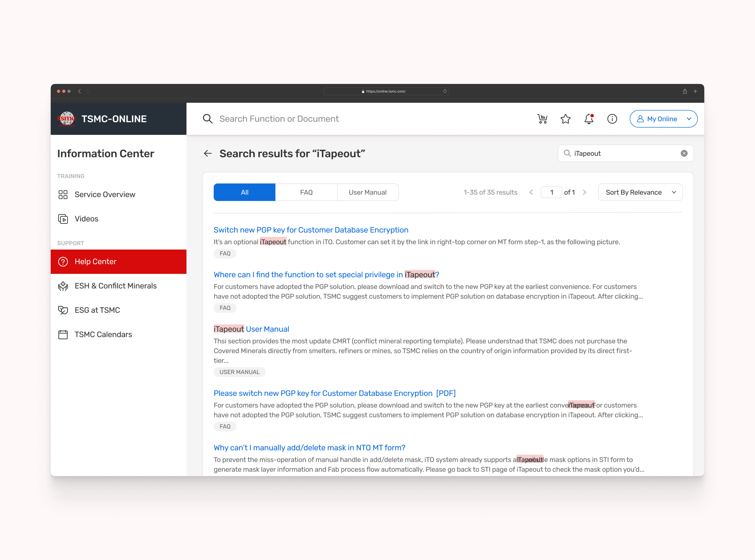Screen dimensions: 755x560
Task: Open the "Please switch new PGP key" PDF result
Action: click(335, 393)
